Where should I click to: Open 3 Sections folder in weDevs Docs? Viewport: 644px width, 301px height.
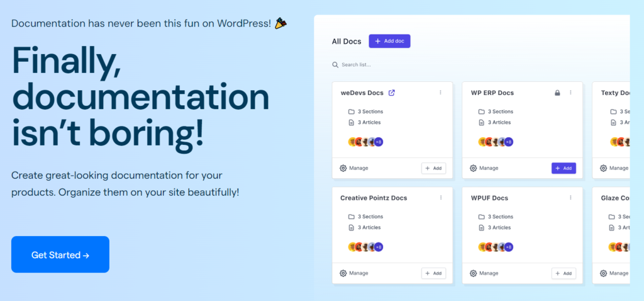365,111
